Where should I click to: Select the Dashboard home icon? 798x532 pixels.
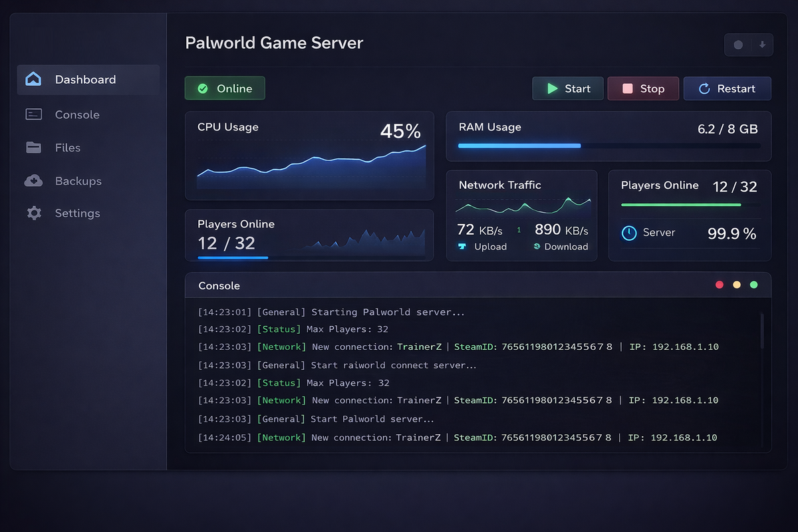pos(33,78)
